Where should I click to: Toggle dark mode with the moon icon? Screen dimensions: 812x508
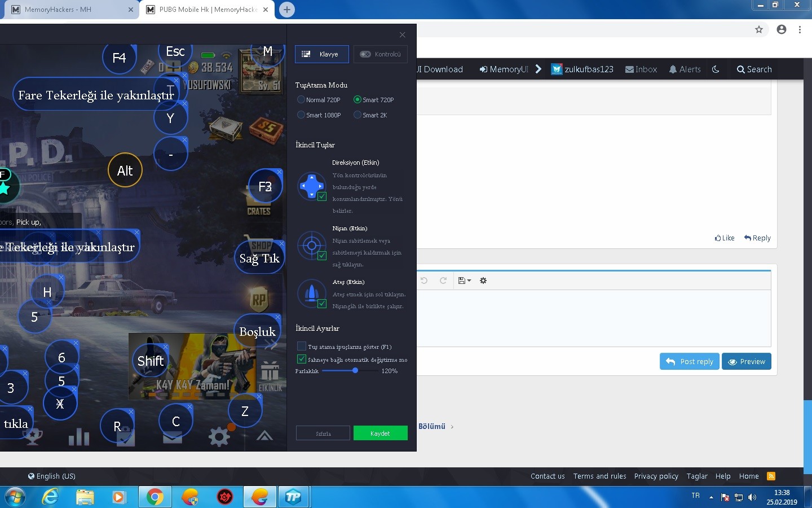click(716, 69)
